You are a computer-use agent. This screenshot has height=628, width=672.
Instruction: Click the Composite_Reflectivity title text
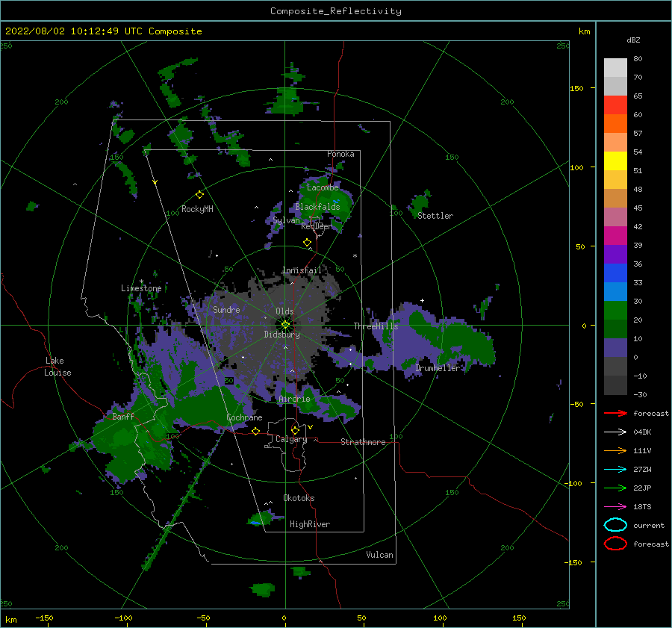click(x=335, y=11)
